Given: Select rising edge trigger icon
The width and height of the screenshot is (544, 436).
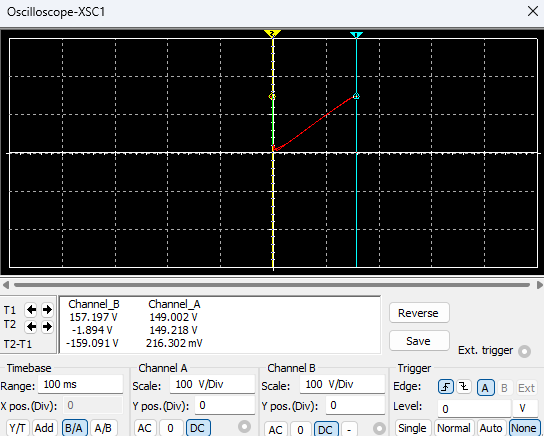Looking at the screenshot, I should 446,387.
